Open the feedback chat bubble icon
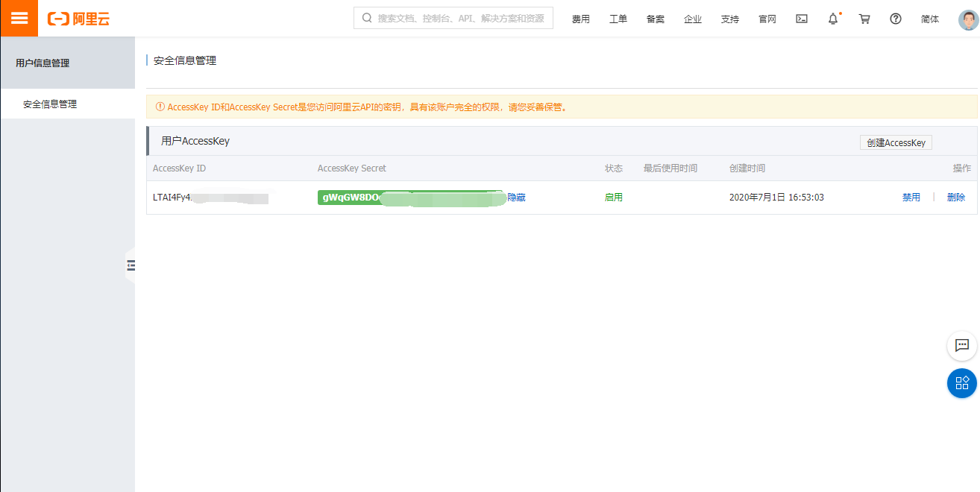Screen dimensions: 980x492 961,346
